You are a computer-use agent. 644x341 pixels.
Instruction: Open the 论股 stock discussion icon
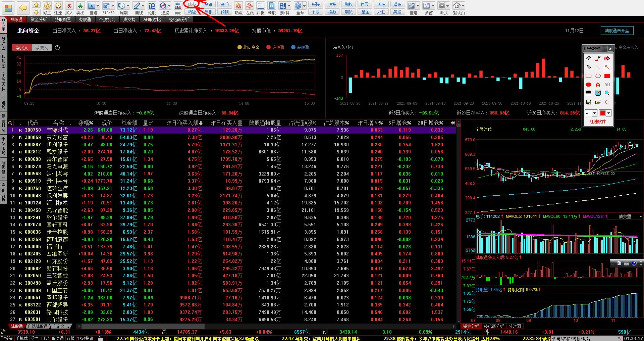point(152,6)
